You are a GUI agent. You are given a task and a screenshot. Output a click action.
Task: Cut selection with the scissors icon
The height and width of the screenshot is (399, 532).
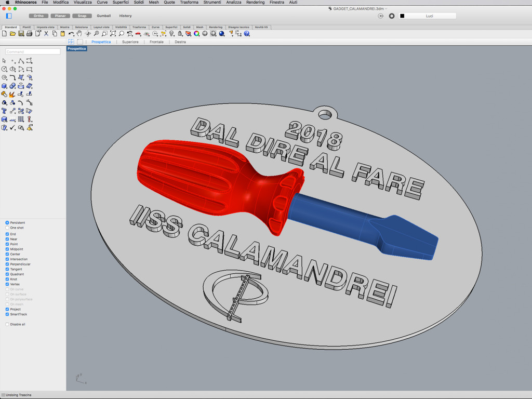tap(46, 34)
